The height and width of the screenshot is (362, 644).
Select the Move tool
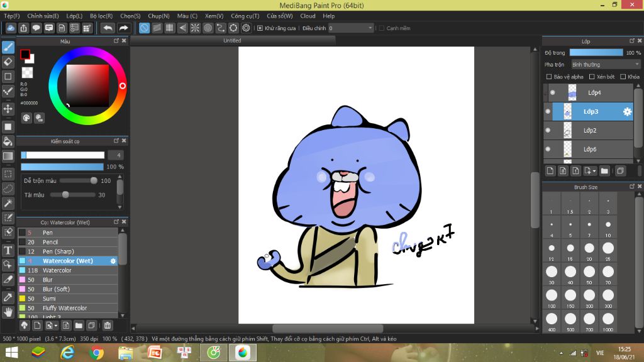coord(8,109)
